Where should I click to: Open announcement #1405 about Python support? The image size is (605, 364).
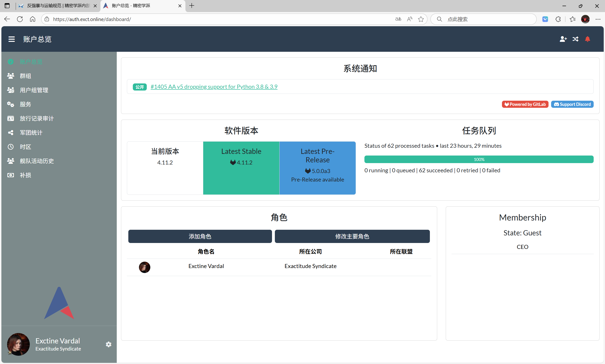pyautogui.click(x=214, y=87)
